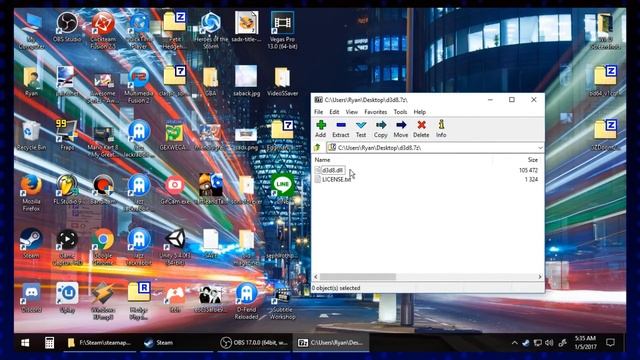Open the Edit menu
Image resolution: width=640 pixels, height=360 pixels.
click(334, 112)
